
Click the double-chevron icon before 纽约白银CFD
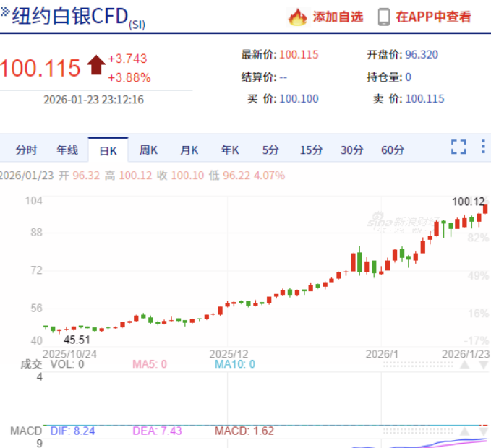coord(4,13)
